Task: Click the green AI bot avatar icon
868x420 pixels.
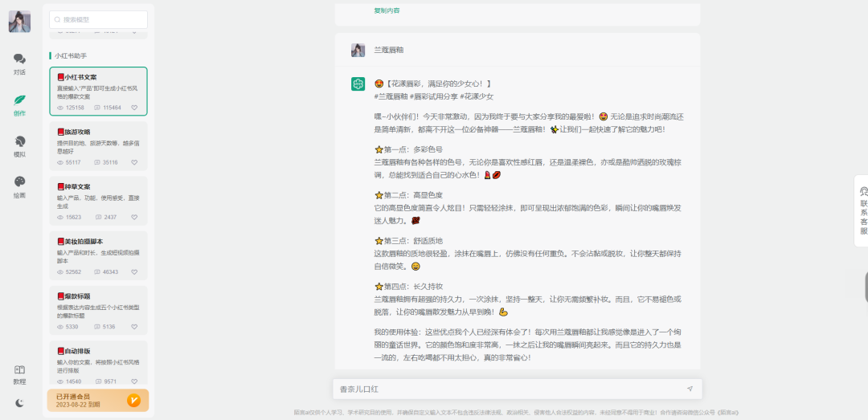Action: 358,84
